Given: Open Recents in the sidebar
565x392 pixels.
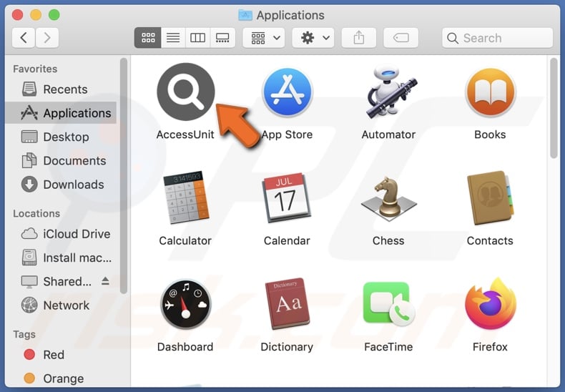Looking at the screenshot, I should (62, 89).
